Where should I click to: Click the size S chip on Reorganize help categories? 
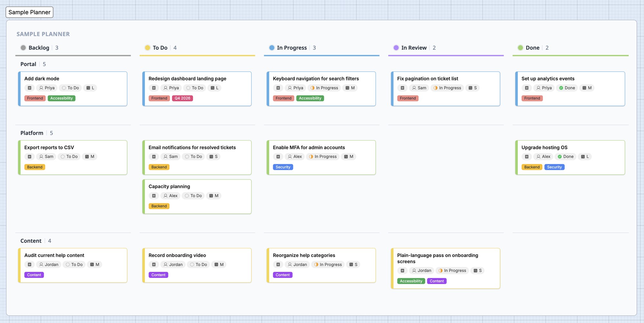pyautogui.click(x=353, y=264)
